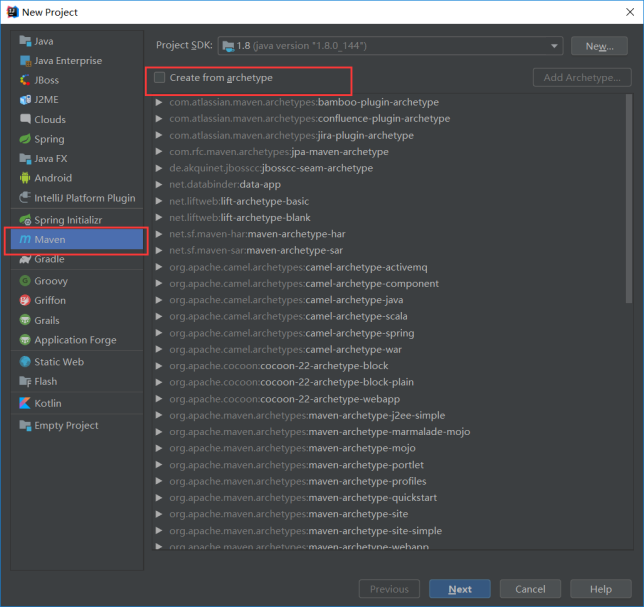Expand lift-archetype-basic node
The image size is (644, 607).
[159, 201]
